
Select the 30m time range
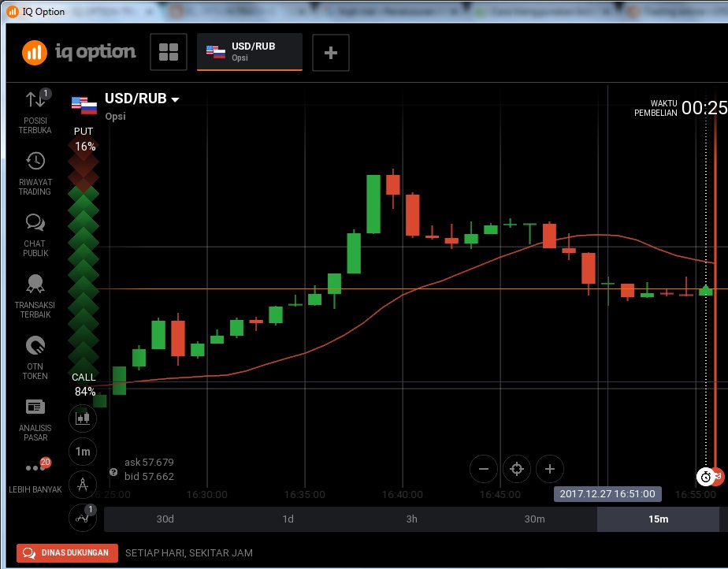coord(534,519)
